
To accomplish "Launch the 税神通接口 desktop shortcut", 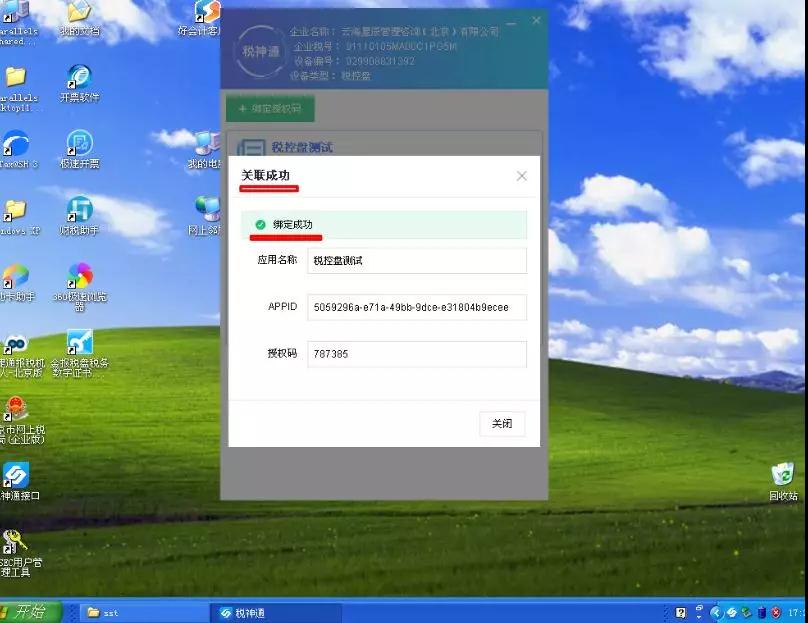I will pyautogui.click(x=15, y=475).
